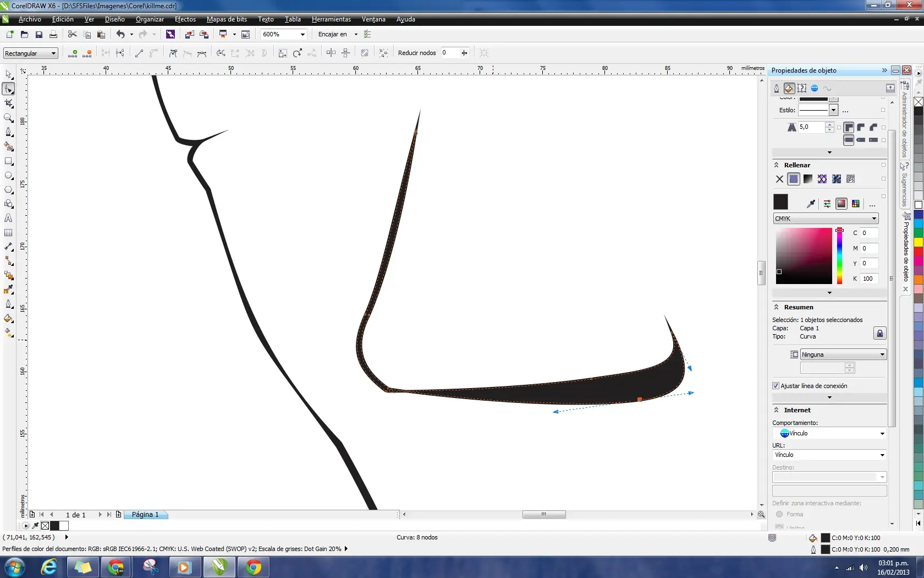Viewport: 924px width, 578px height.
Task: Click the Reflect nodes horizontally icon
Action: point(331,53)
